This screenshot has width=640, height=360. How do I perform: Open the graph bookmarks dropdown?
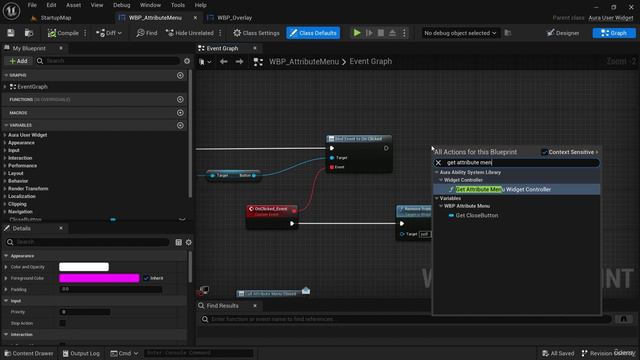click(205, 62)
